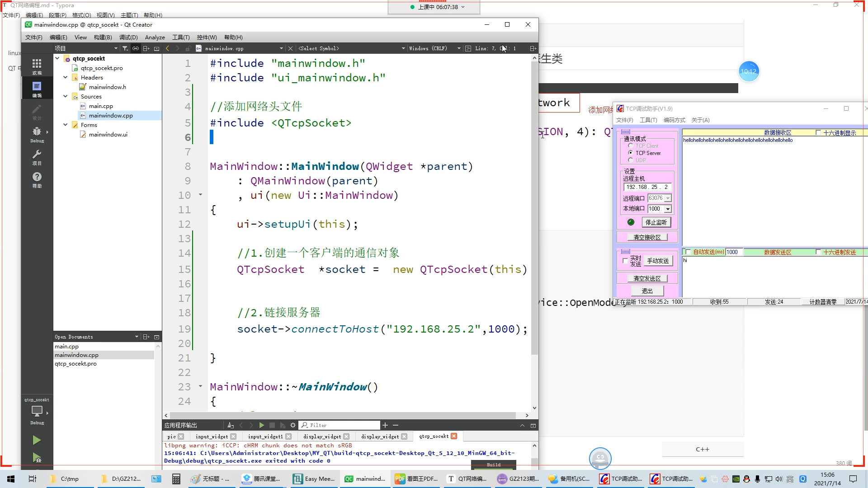Viewport: 868px width, 488px height.
Task: Toggle synchronize with editor link icon
Action: (x=136, y=48)
